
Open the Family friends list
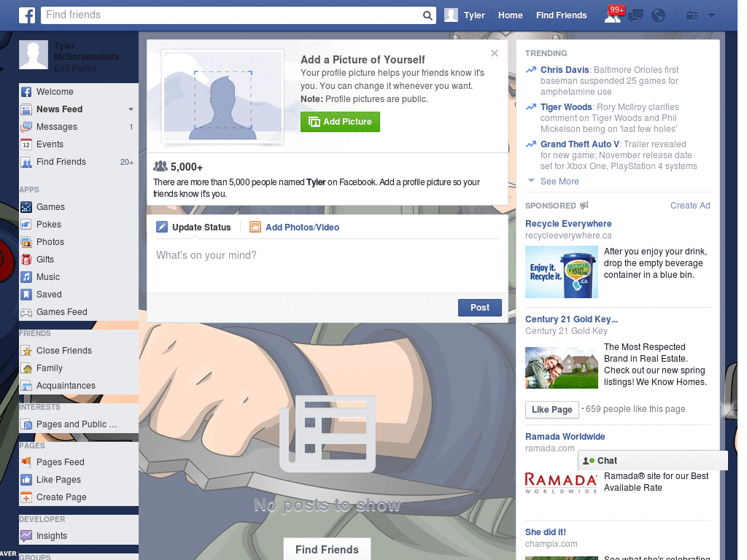tap(79, 368)
